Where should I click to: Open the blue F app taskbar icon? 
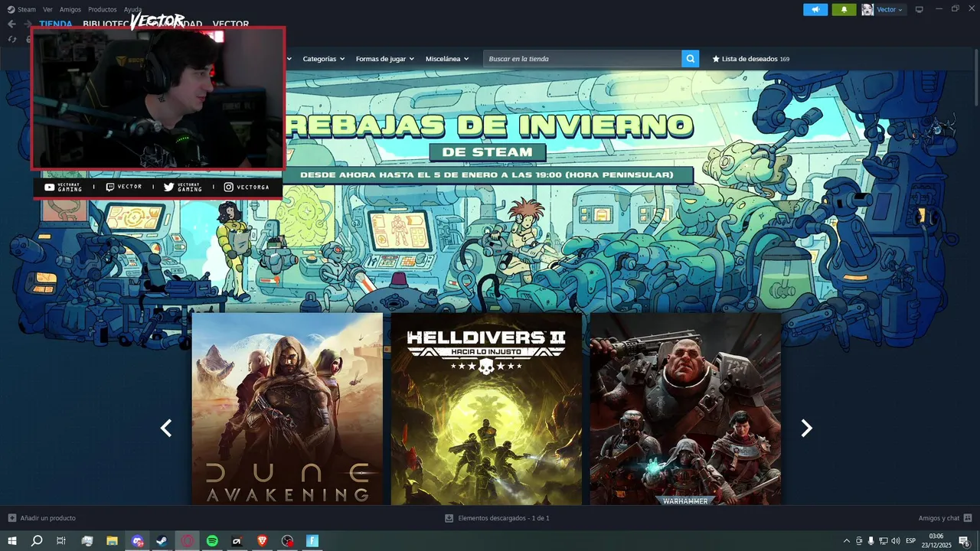[312, 541]
